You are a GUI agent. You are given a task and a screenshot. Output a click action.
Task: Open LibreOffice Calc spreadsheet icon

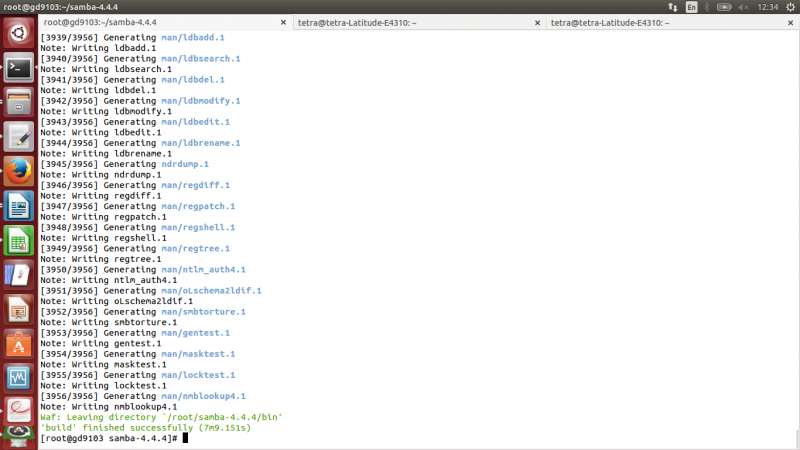coord(18,241)
